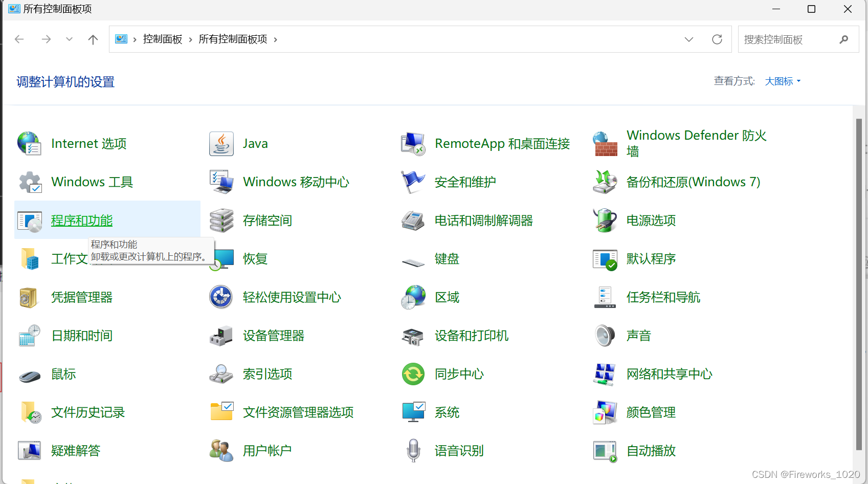Open the 存储空间 drives icon

pos(221,221)
